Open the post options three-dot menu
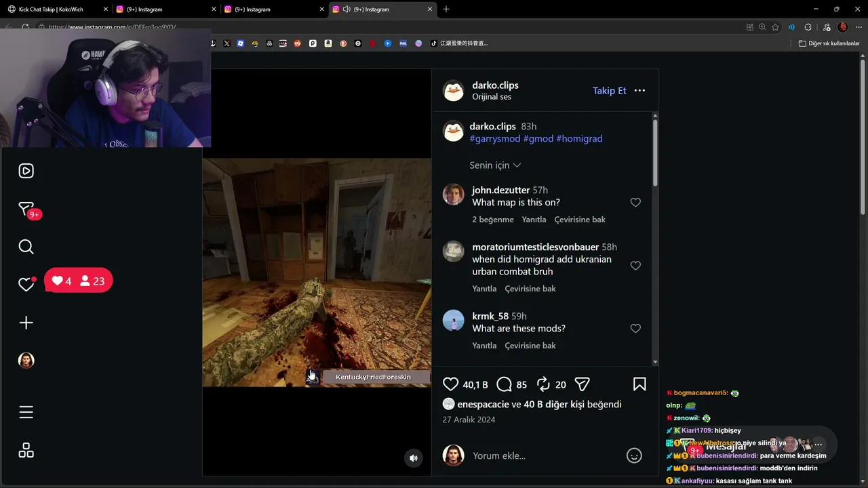Viewport: 868px width, 488px height. (639, 91)
